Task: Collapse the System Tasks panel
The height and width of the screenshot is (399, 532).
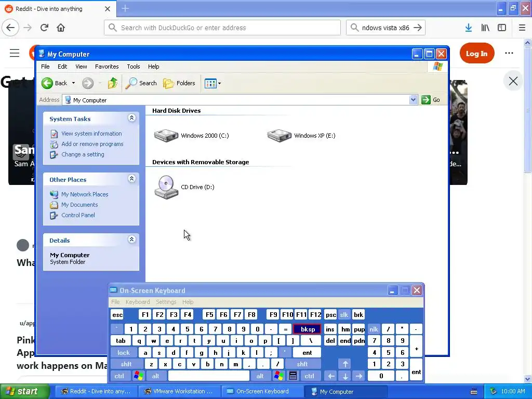Action: [131, 118]
